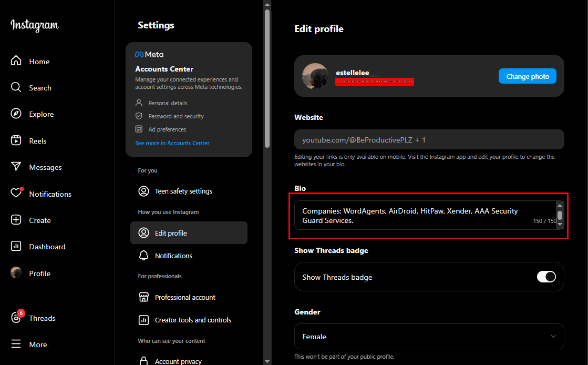Open the Explore compass icon

(x=16, y=114)
